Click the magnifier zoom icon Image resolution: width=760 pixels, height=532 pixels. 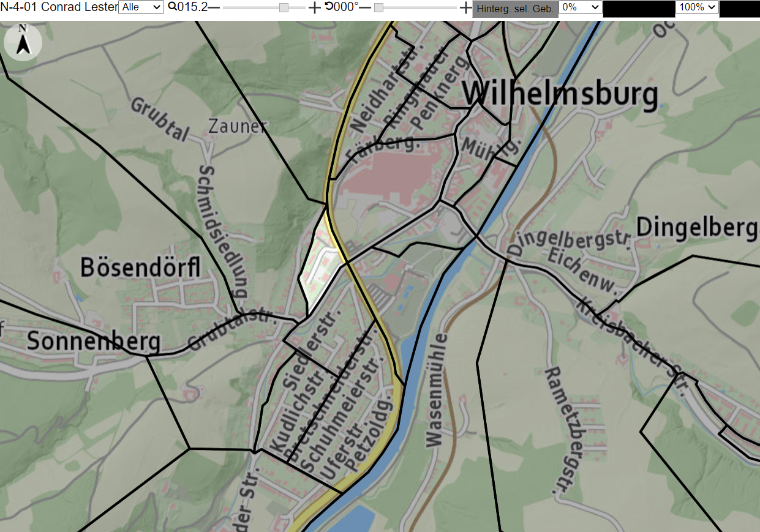coord(172,7)
